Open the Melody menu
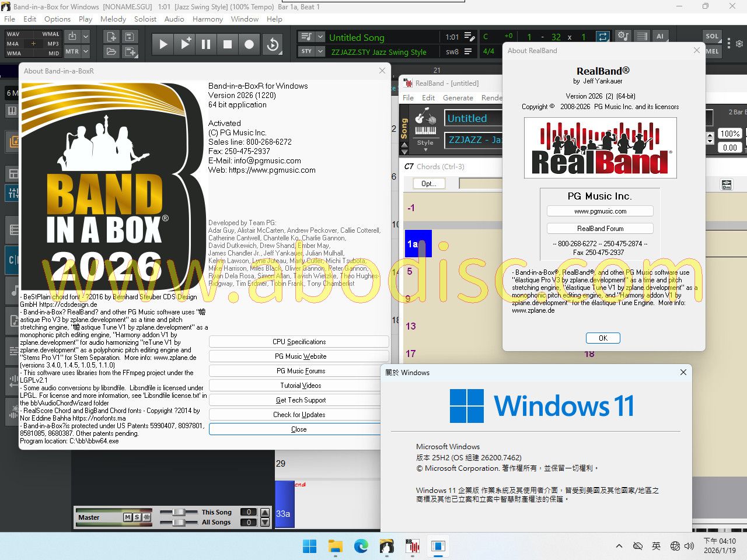 coord(113,19)
